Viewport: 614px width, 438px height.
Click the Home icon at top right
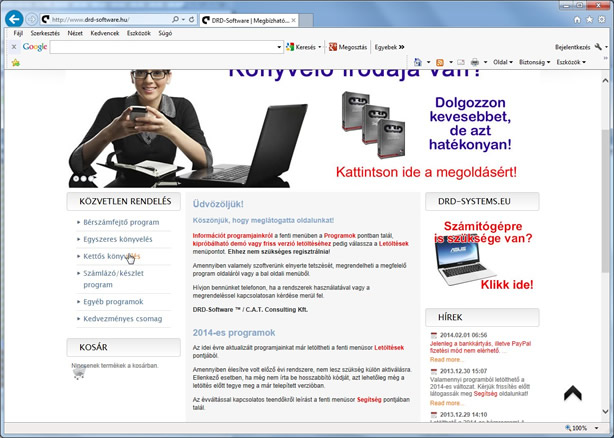click(x=577, y=19)
